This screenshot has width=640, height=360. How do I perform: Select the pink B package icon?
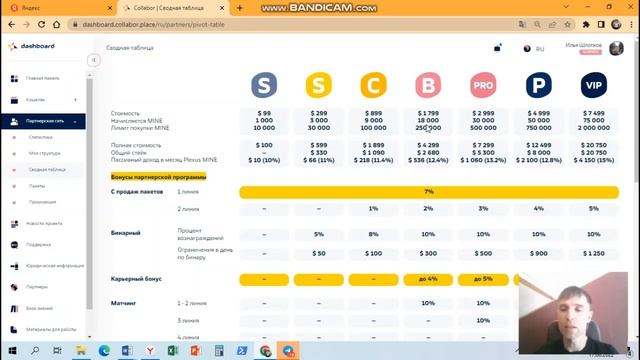[428, 85]
